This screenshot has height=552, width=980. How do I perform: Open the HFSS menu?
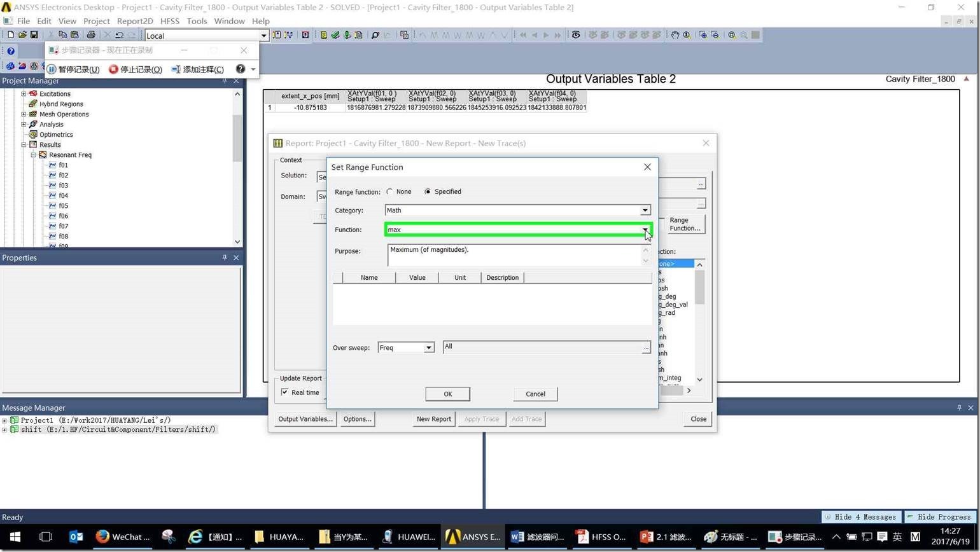click(170, 21)
